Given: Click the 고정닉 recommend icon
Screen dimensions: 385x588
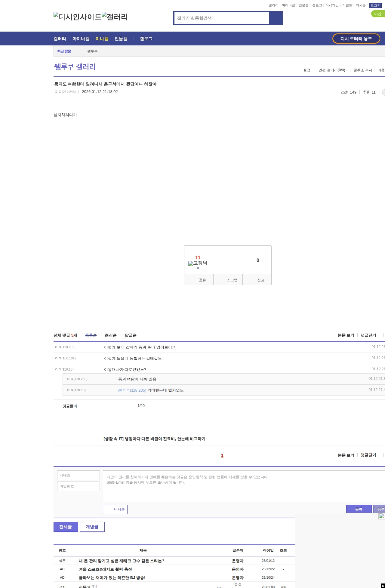Looking at the screenshot, I should pyautogui.click(x=198, y=263).
